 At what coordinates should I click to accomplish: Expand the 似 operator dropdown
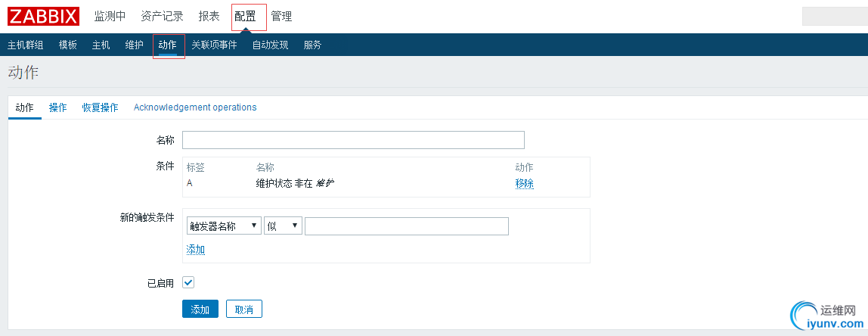283,226
